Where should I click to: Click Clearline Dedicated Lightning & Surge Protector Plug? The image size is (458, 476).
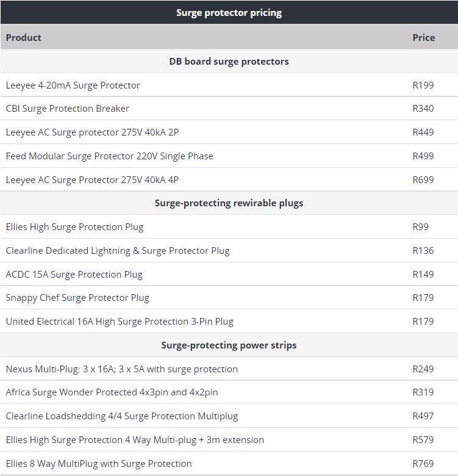tap(118, 251)
